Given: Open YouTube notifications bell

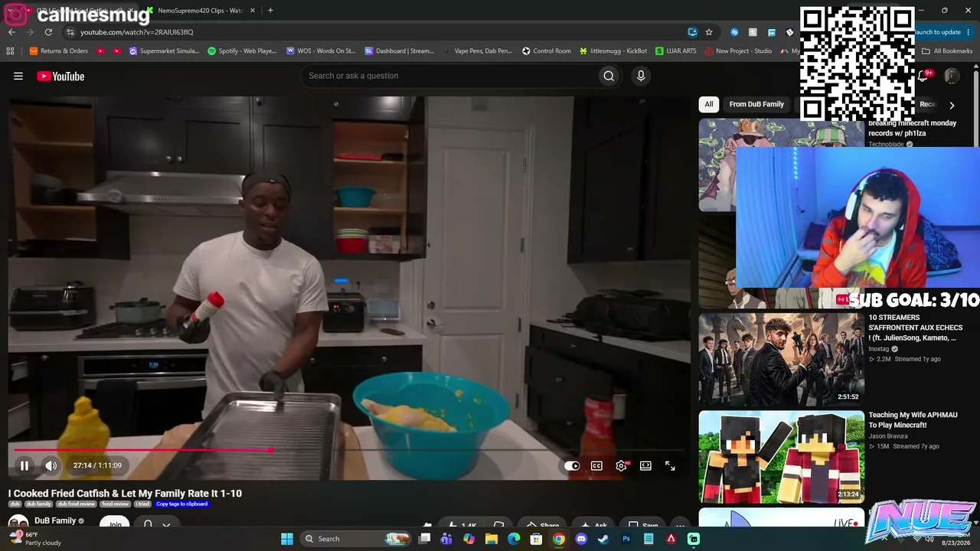Looking at the screenshot, I should 924,76.
